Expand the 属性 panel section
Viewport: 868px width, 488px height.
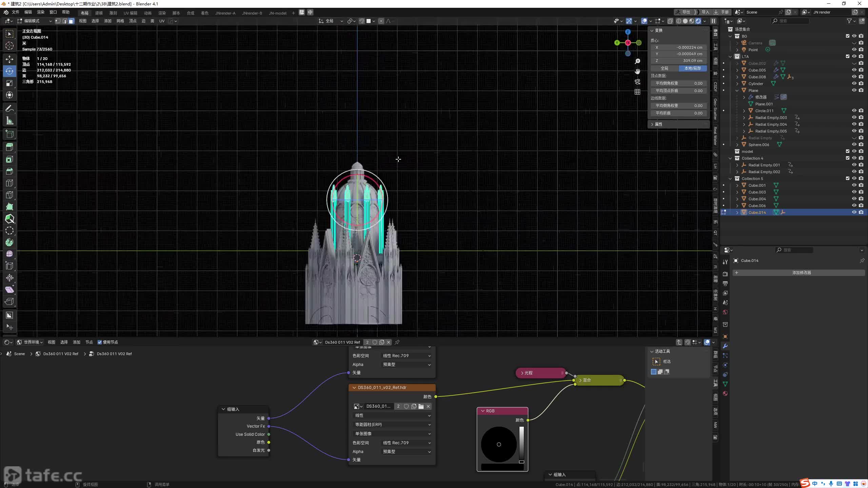[658, 124]
